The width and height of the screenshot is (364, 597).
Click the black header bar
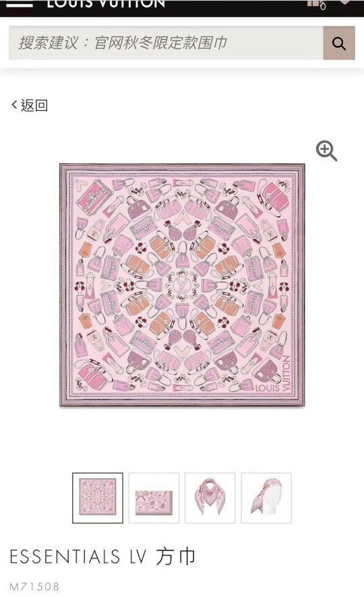coord(182,8)
